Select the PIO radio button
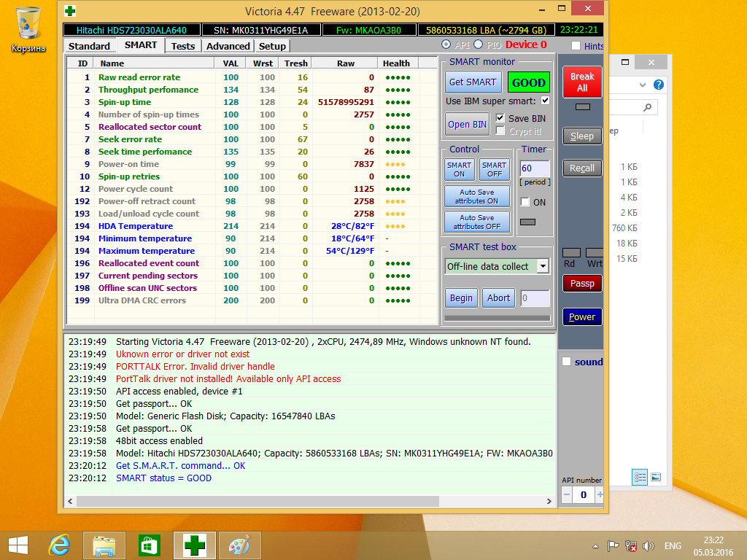 point(479,44)
